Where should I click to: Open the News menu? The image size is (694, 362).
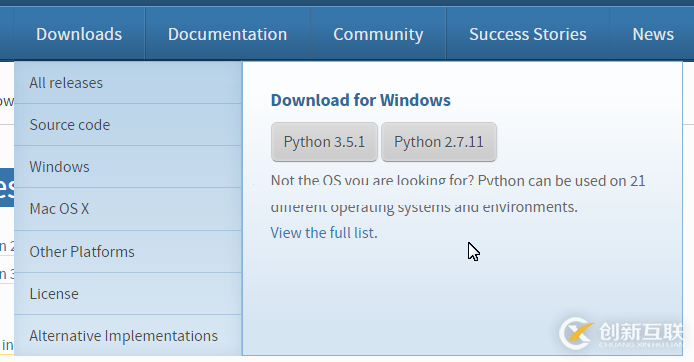652,34
